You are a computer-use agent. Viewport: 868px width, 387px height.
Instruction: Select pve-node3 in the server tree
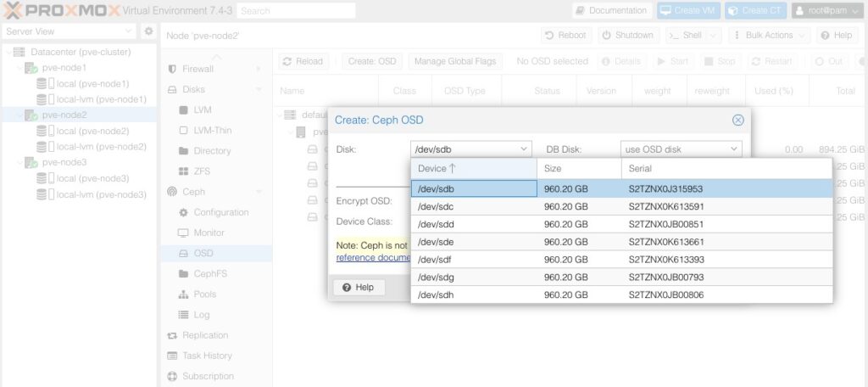point(64,162)
